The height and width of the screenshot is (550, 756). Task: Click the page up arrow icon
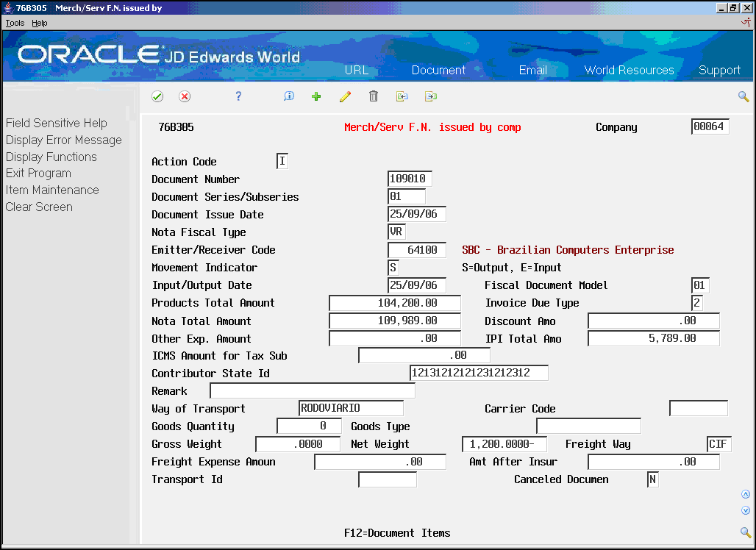746,495
